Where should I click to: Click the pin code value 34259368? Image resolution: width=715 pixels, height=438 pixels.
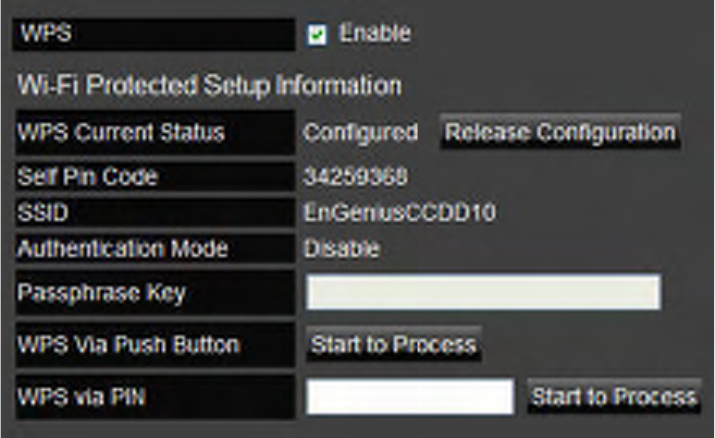355,176
